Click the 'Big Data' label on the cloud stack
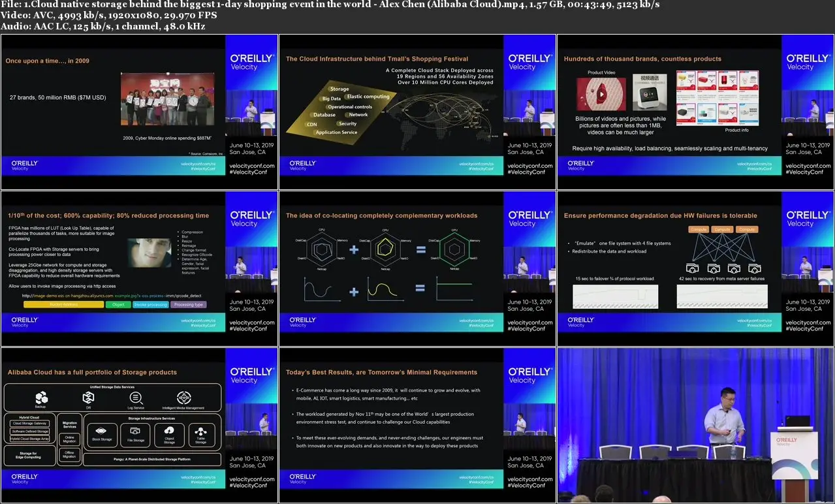 331,99
